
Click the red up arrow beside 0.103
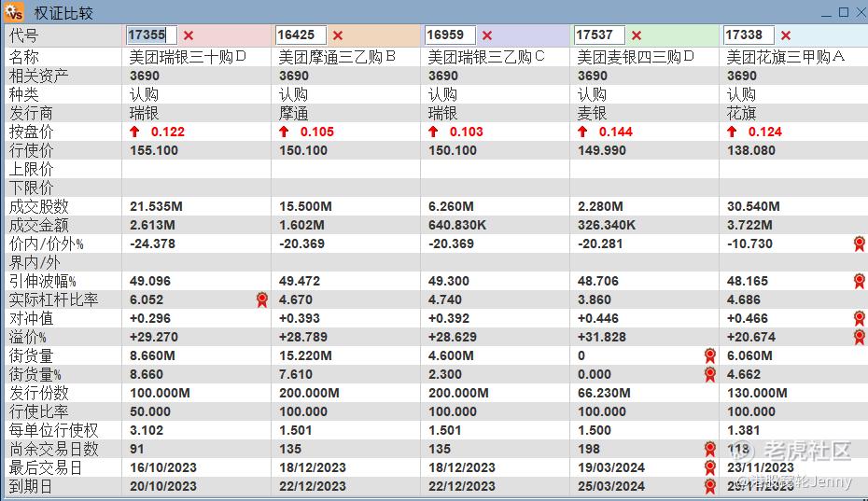(x=433, y=132)
